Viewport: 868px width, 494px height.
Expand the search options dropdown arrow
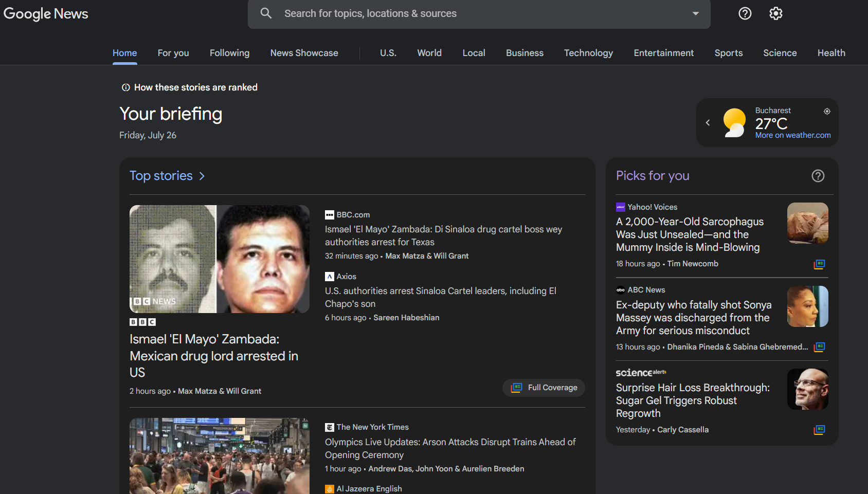[696, 13]
